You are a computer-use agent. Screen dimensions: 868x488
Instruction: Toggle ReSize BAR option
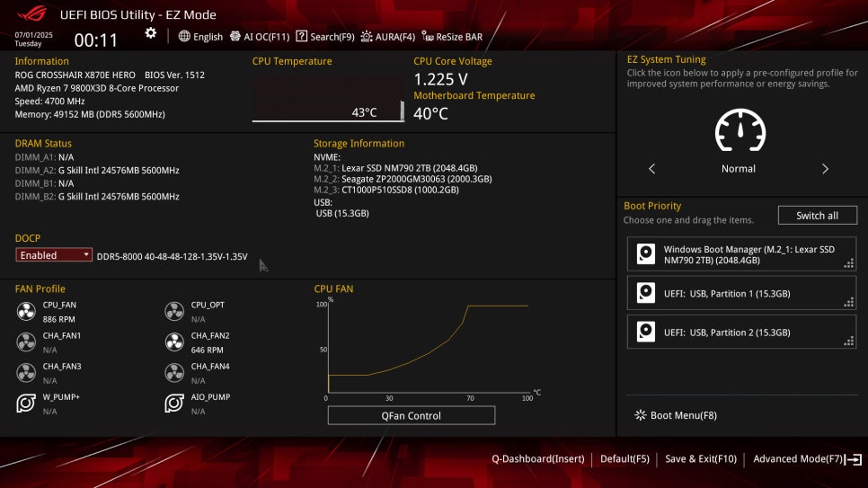(452, 37)
